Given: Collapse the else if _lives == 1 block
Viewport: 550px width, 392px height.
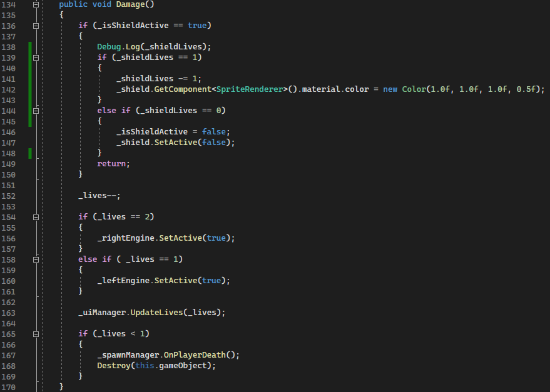Looking at the screenshot, I should pyautogui.click(x=36, y=259).
